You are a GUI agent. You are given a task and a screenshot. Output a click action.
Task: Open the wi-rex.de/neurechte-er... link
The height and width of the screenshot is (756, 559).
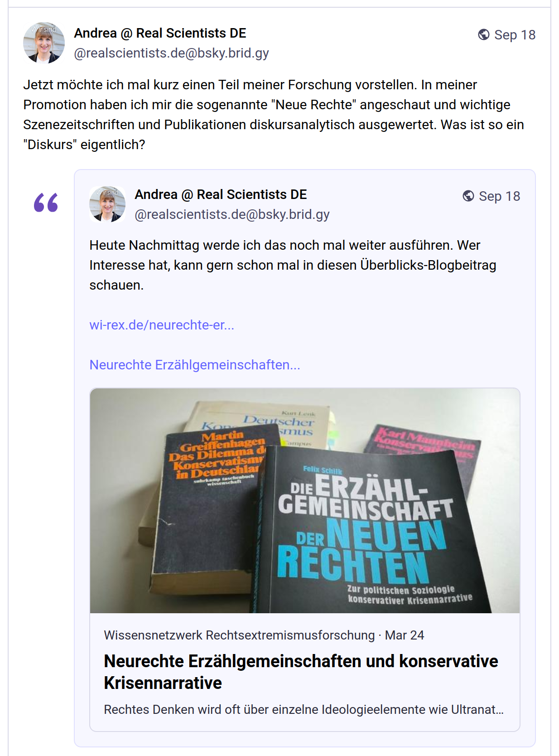[x=162, y=325]
